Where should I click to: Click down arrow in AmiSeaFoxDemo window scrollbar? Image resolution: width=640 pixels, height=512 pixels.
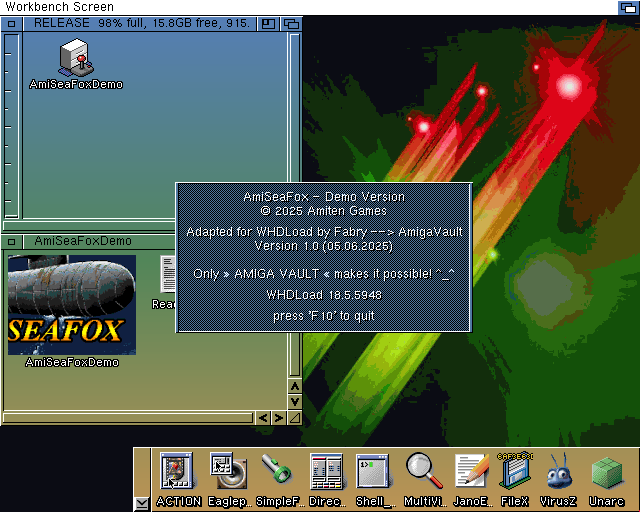(x=295, y=402)
